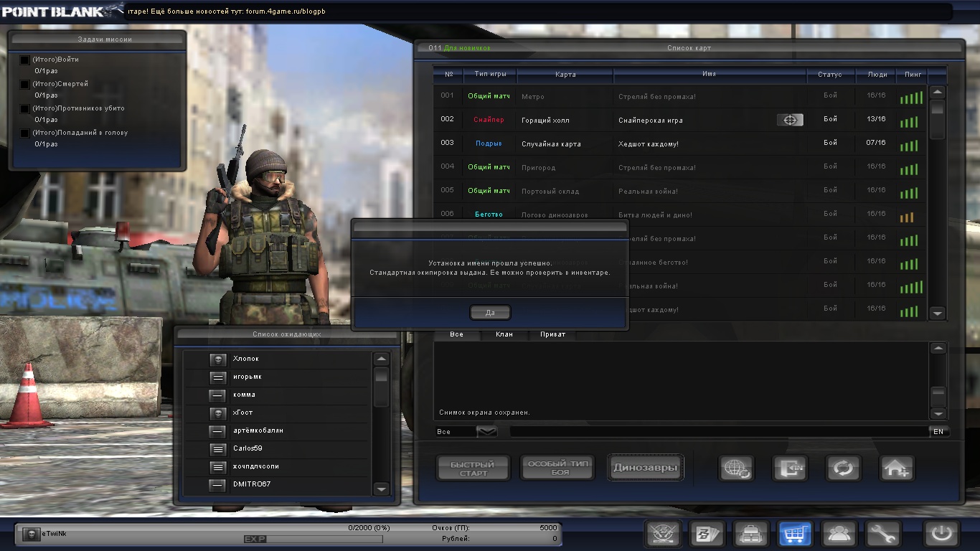The image size is (980, 551).
Task: Switch to the Все chat tab
Action: 456,334
